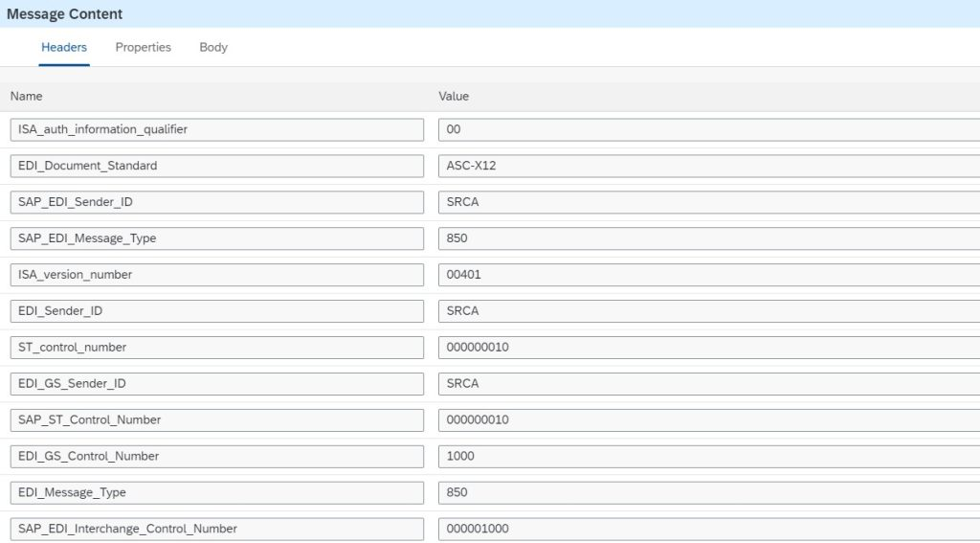Switch to the Properties tab
The width and height of the screenshot is (980, 543).
[x=143, y=47]
